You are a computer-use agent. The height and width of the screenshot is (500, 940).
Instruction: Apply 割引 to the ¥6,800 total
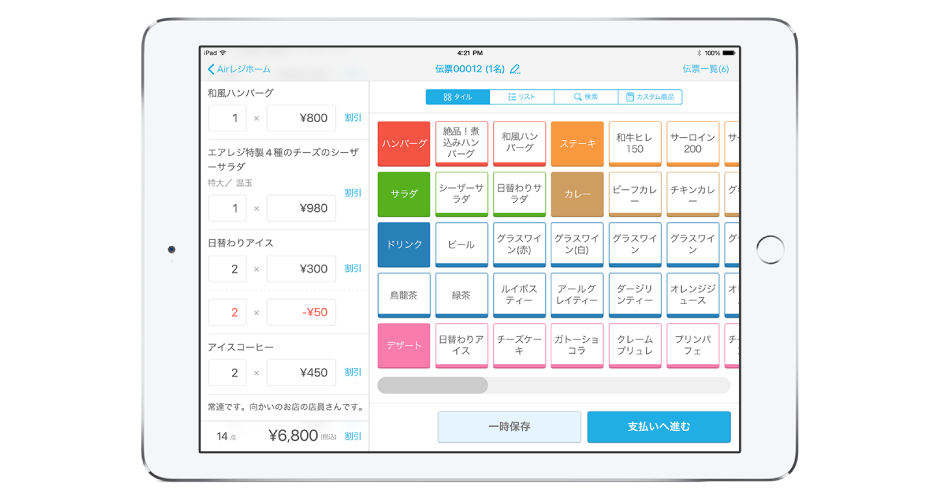352,436
